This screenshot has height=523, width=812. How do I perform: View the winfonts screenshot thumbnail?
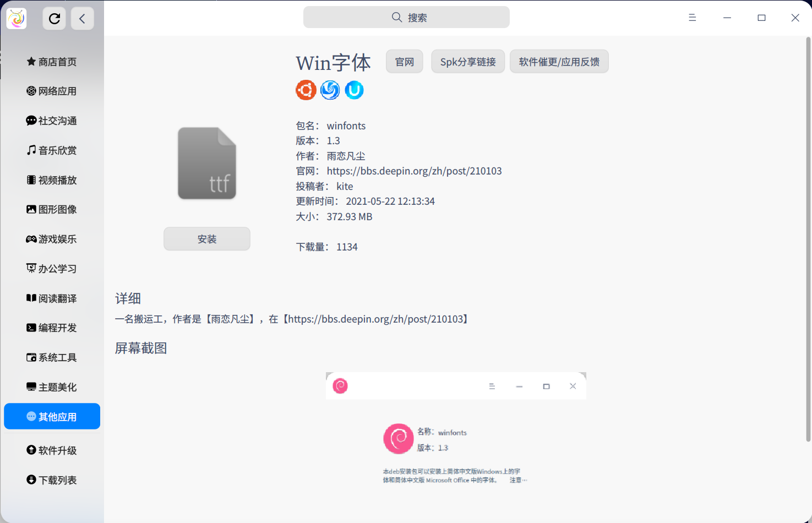[455, 435]
